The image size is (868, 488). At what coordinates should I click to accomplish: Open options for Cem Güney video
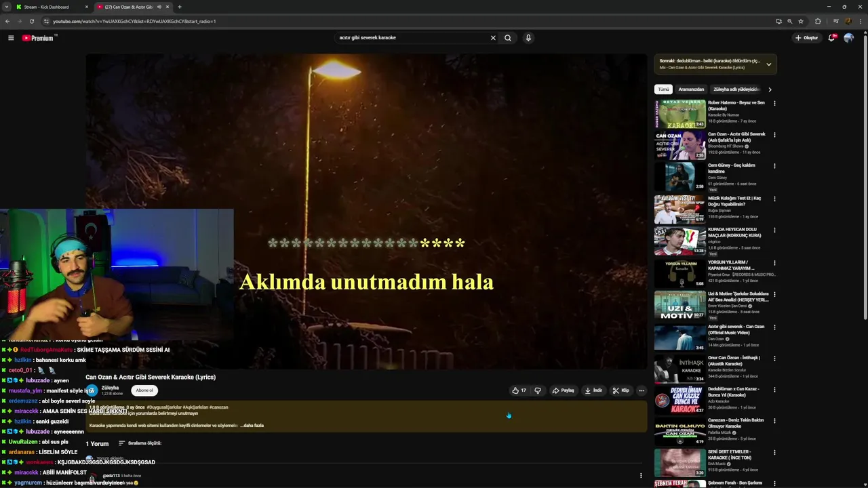point(774,166)
